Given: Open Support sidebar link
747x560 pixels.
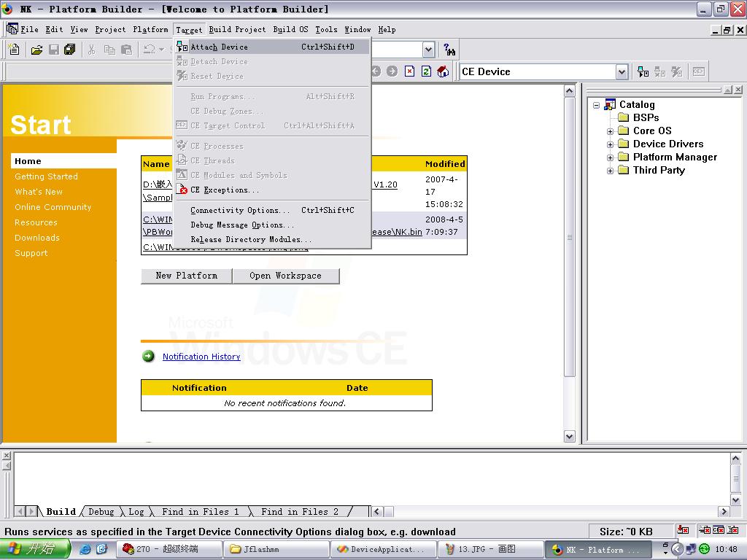Looking at the screenshot, I should click(x=31, y=253).
